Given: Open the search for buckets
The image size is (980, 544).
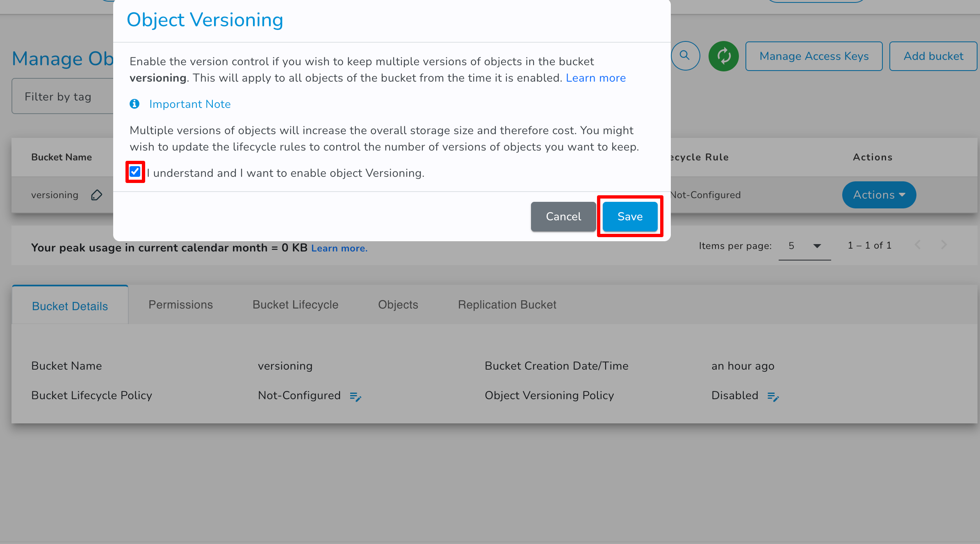Looking at the screenshot, I should [x=685, y=56].
